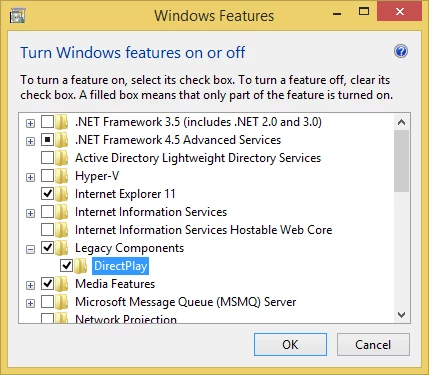Select Internet Information Services Hostable Web Core item
This screenshot has width=429, height=375.
point(203,230)
